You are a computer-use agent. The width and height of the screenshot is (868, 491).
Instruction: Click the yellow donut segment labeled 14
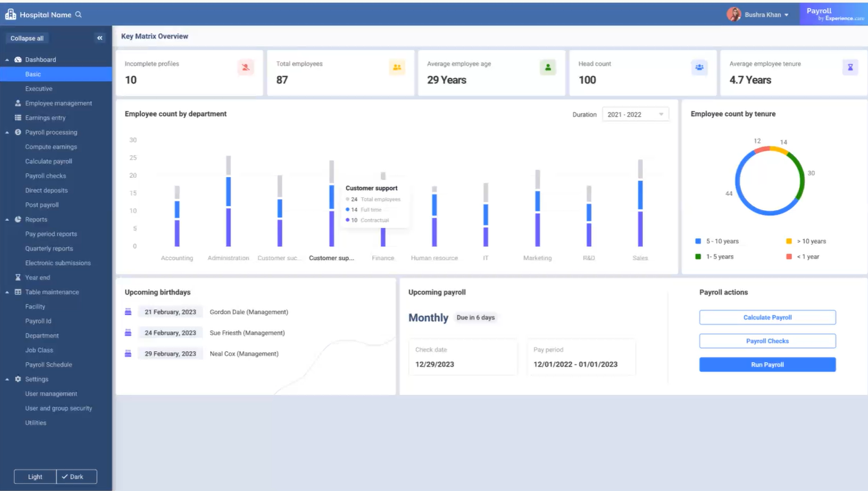pos(780,150)
